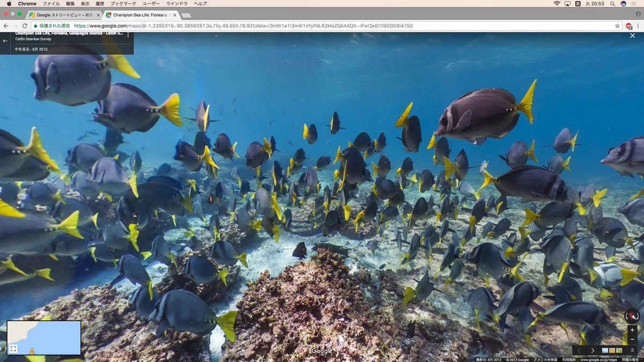The height and width of the screenshot is (362, 644).
Task: Click the Chrome profile avatar icon
Action: (x=638, y=13)
